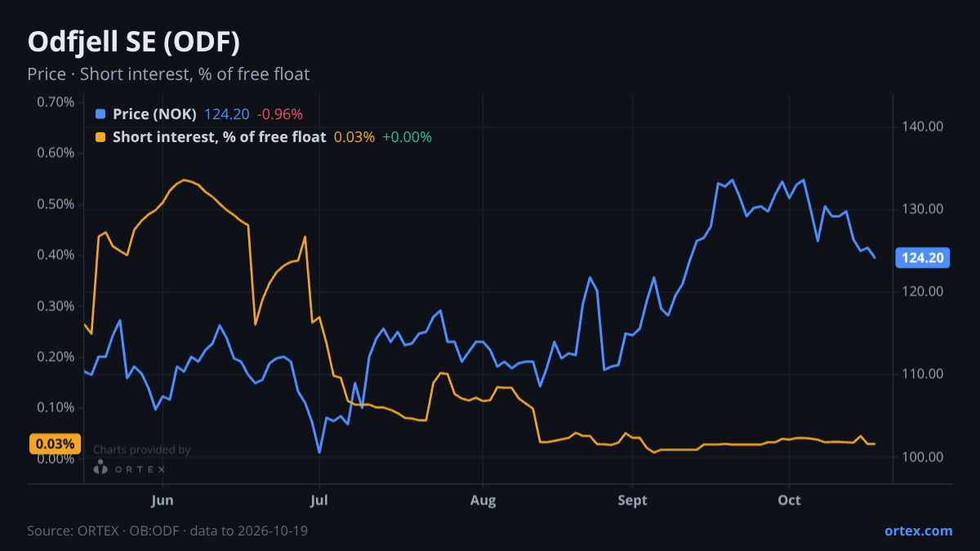Click the 0.10% left axis label
The height and width of the screenshot is (551, 980).
point(56,407)
